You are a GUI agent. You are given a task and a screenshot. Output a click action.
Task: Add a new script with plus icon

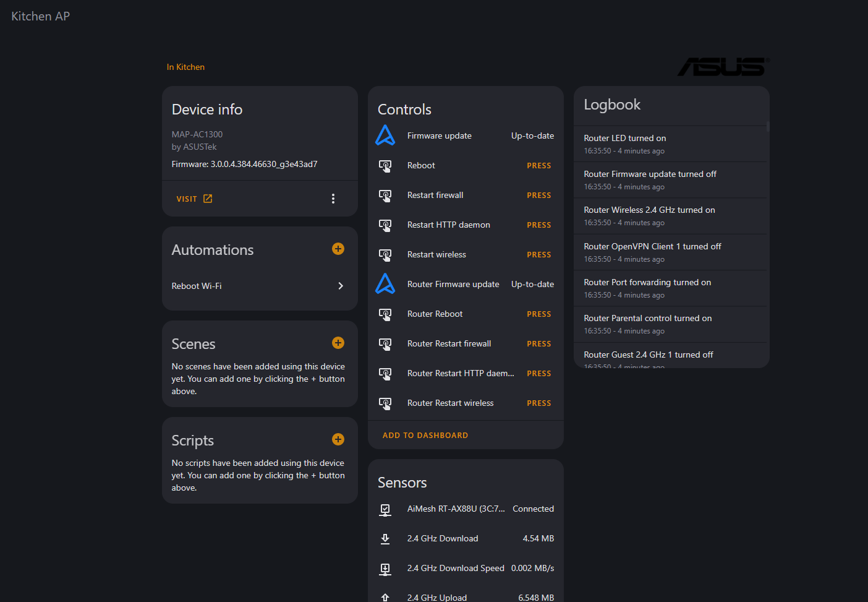[x=338, y=439]
